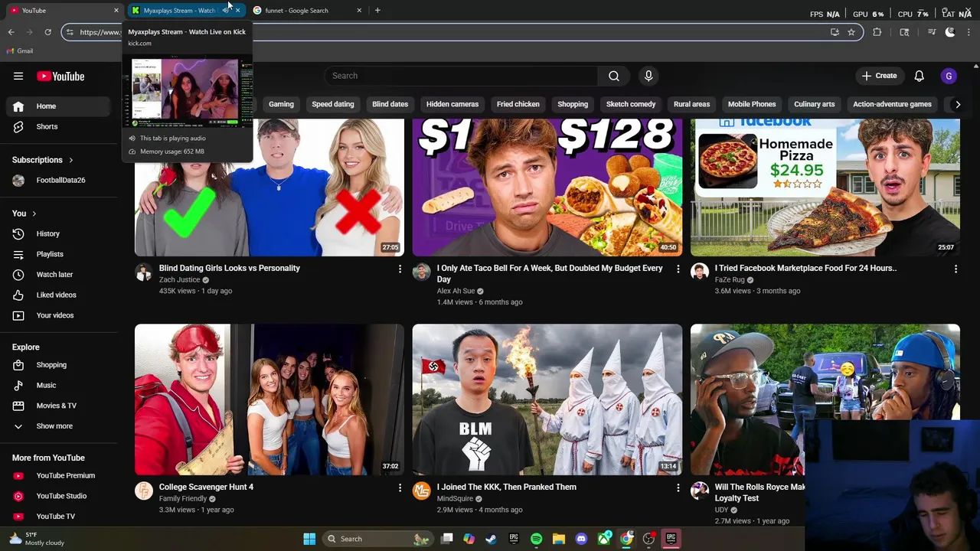Screen dimensions: 980x551
Task: Open File Explorer from the taskbar
Action: (x=559, y=539)
